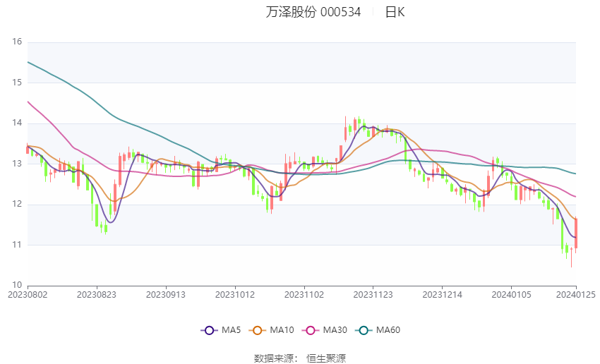Toggle the MA60 teal legend marker

364,330
